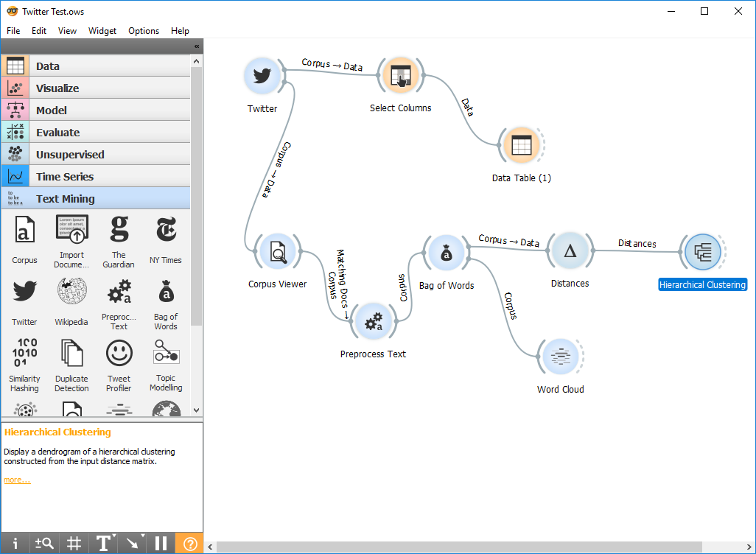Click the text annotation T tool

[102, 544]
